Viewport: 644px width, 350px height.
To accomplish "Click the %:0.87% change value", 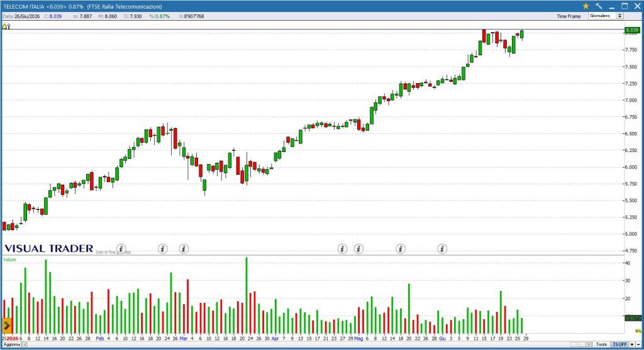I will tap(159, 16).
